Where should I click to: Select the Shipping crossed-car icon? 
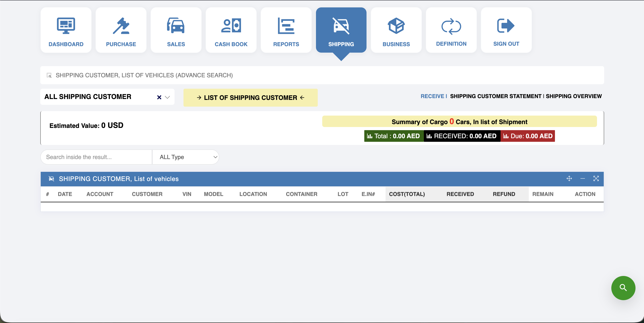(341, 26)
